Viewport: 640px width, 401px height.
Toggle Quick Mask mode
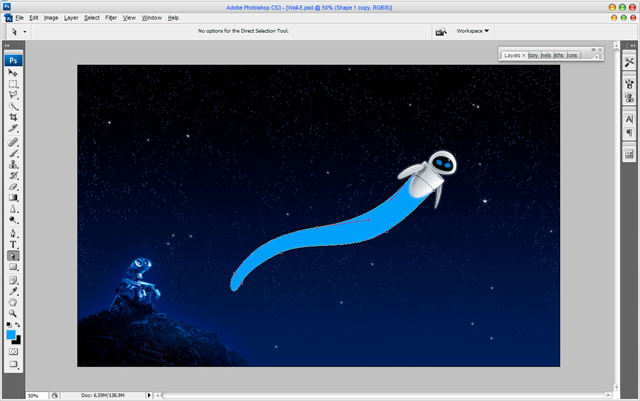13,352
